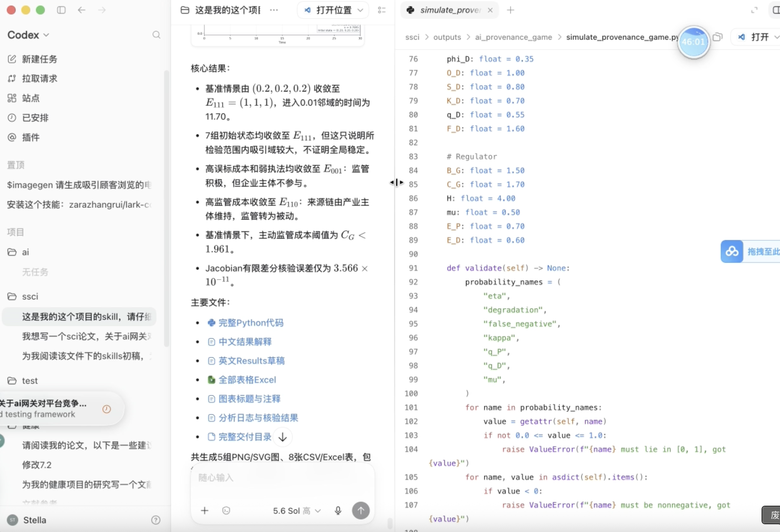The height and width of the screenshot is (532, 780).
Task: Select task 为我阅读该文件下的skills初稿
Action: [x=86, y=356]
